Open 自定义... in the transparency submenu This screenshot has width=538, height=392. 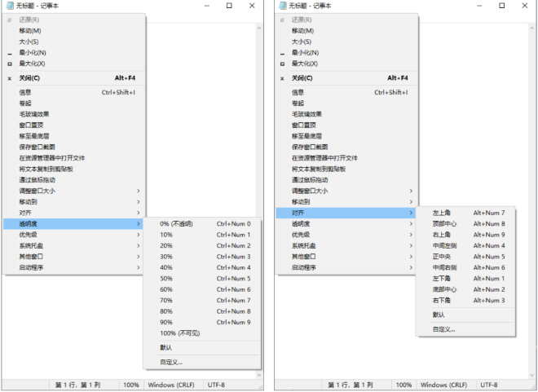point(171,362)
